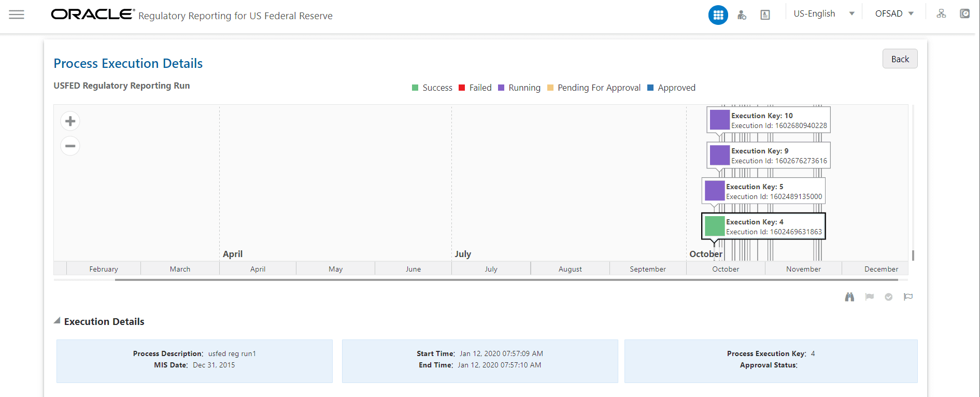The height and width of the screenshot is (397, 980).
Task: Click the bold October quarter marker
Action: tap(705, 254)
